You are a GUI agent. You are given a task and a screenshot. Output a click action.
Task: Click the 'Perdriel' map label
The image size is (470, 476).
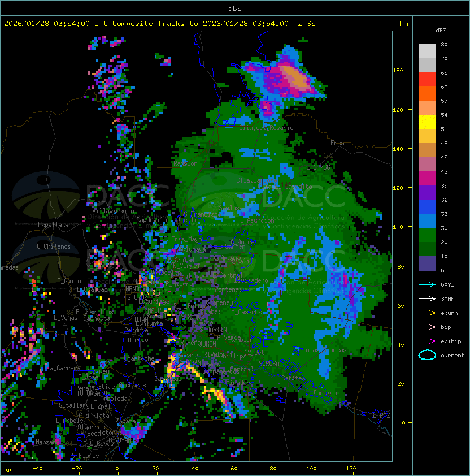click(x=138, y=330)
